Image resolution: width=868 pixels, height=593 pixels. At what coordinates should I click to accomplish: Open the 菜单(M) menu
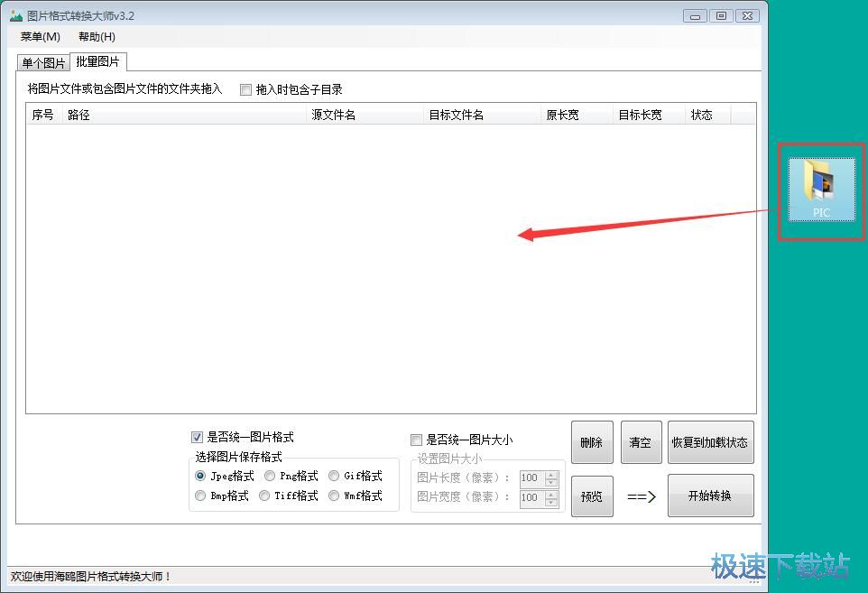tap(40, 37)
